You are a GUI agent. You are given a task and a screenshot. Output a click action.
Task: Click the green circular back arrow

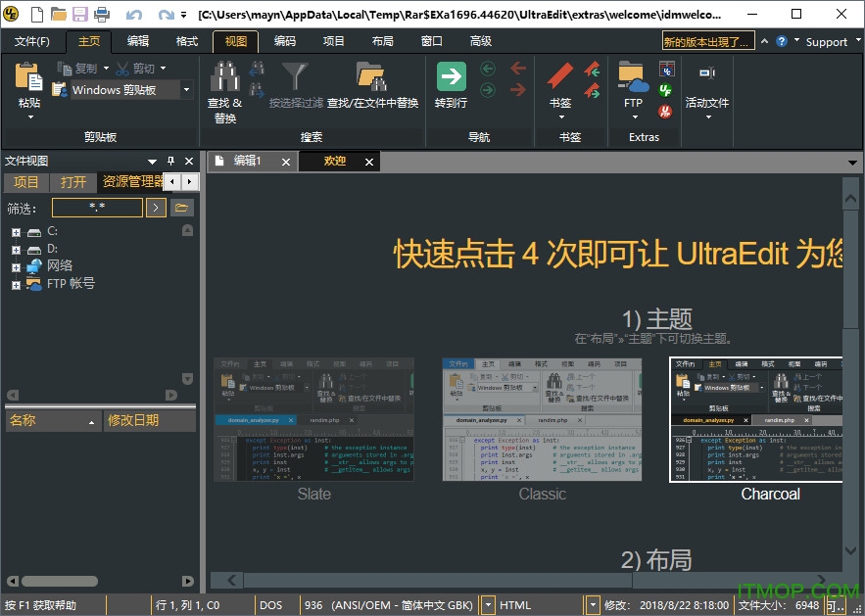pyautogui.click(x=488, y=69)
